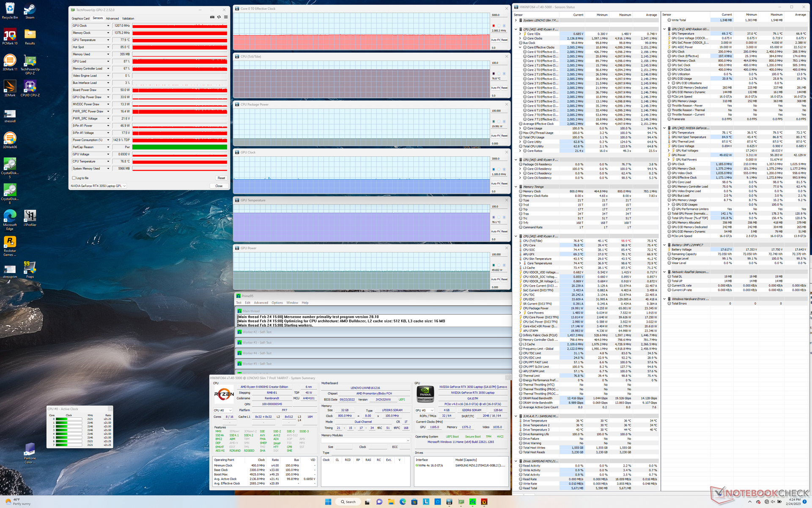Click Taskbar Search box

pos(348,502)
